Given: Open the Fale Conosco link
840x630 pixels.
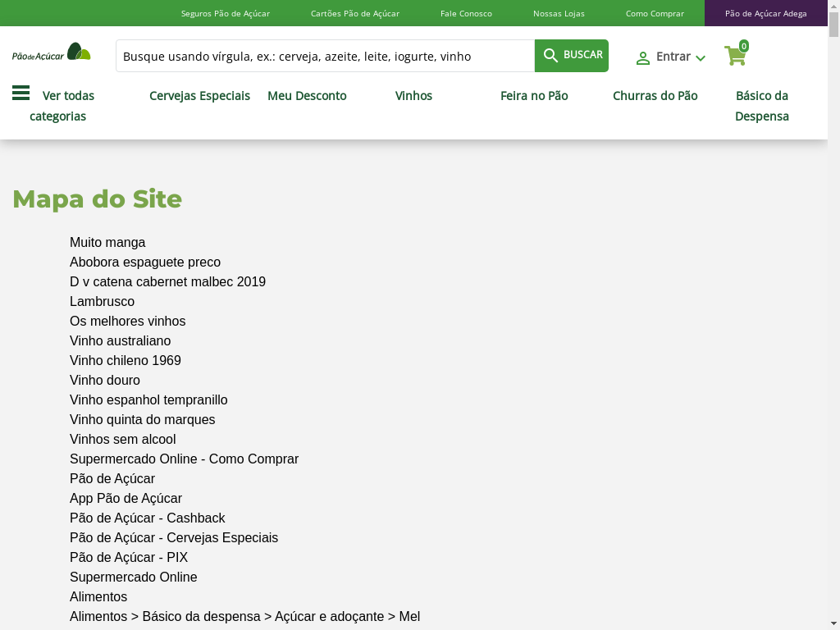Looking at the screenshot, I should pyautogui.click(x=466, y=13).
